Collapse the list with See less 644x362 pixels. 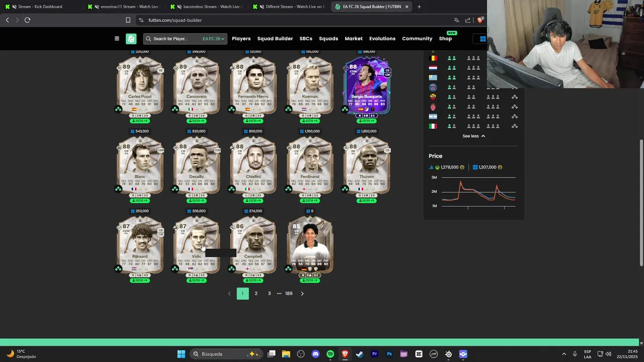(473, 136)
